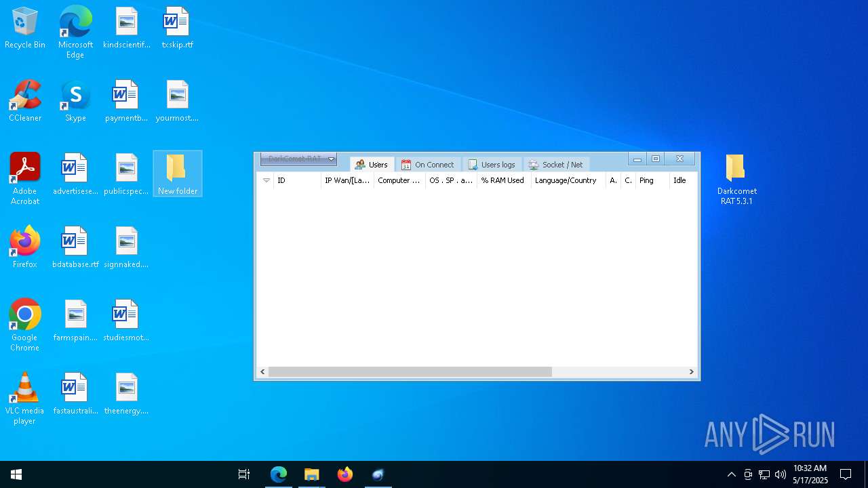Viewport: 868px width, 488px height.
Task: Click the ID column header
Action: point(297,180)
